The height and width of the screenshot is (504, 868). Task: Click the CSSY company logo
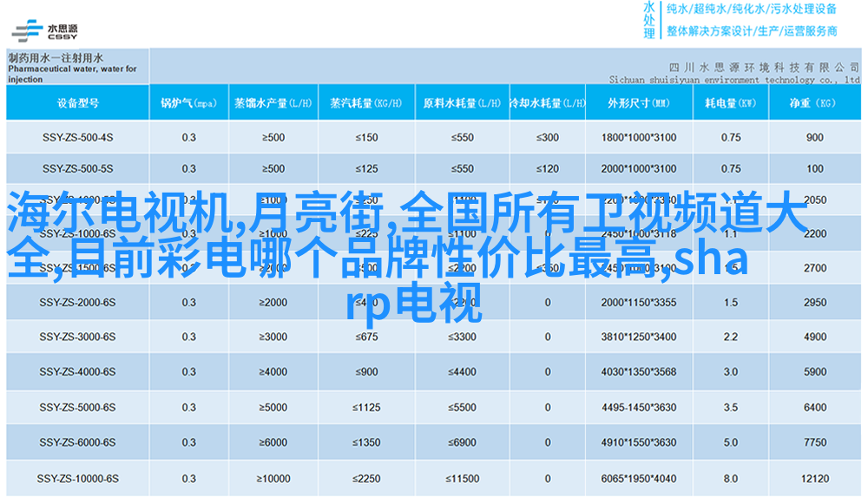45,30
